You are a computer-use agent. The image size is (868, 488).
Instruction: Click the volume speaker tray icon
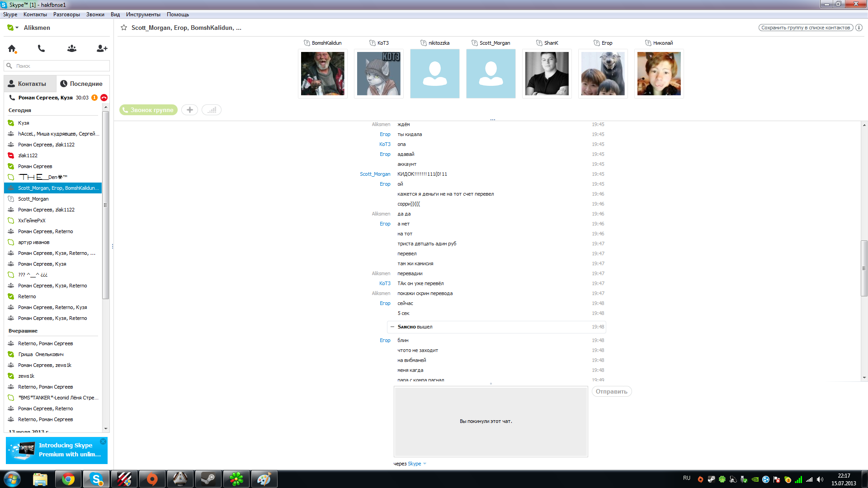tap(820, 479)
